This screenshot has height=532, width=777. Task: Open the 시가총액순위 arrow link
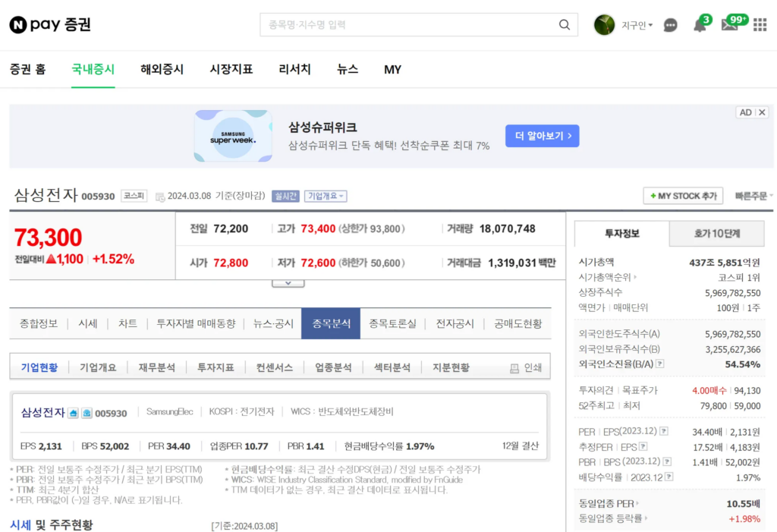(608, 277)
